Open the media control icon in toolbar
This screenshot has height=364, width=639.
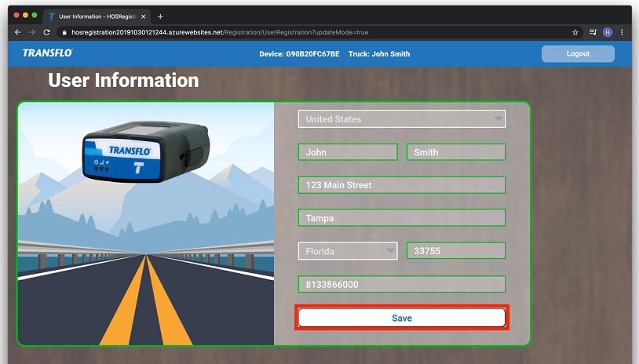point(592,32)
